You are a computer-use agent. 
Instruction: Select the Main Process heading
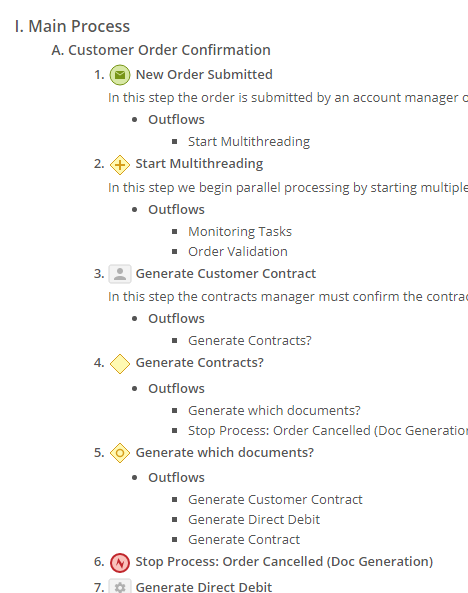click(72, 26)
